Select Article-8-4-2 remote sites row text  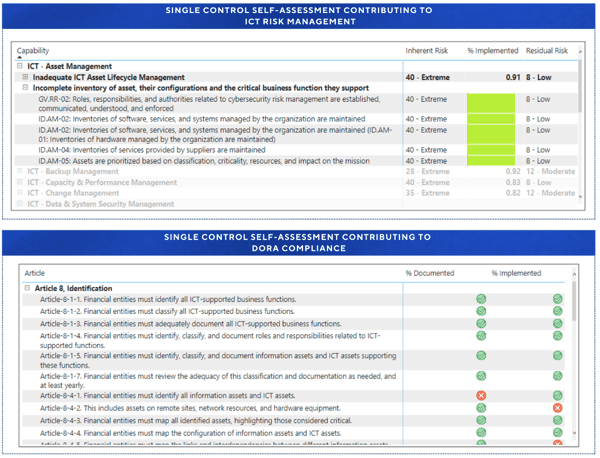coord(190,408)
